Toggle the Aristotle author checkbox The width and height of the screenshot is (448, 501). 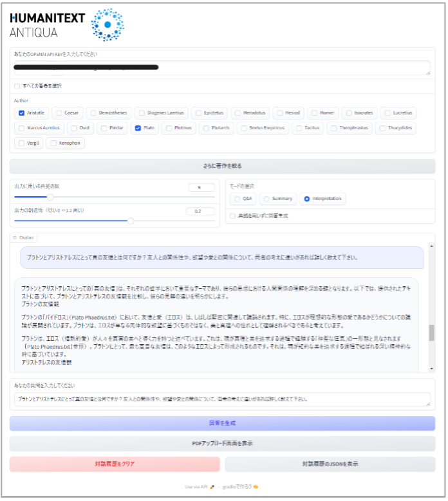pyautogui.click(x=21, y=113)
